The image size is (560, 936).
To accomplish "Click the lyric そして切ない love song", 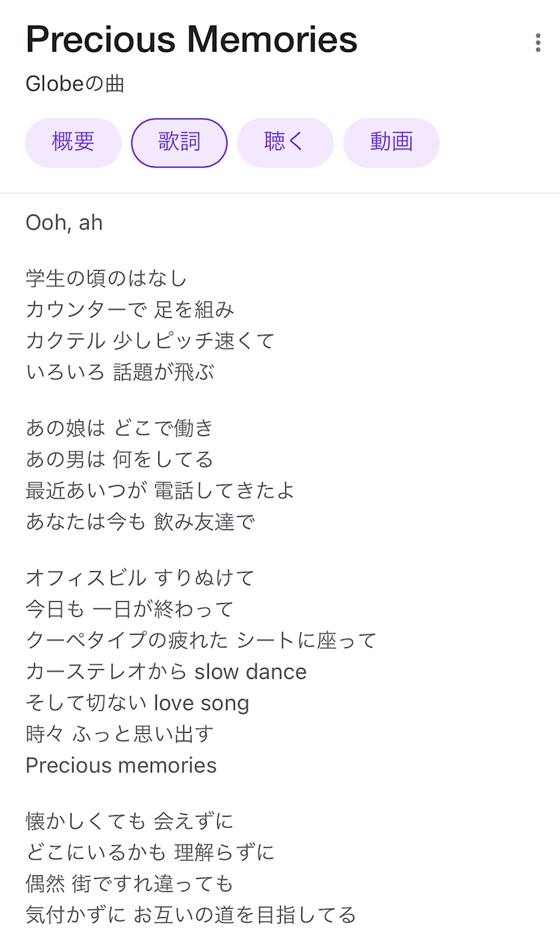I will pos(137,703).
